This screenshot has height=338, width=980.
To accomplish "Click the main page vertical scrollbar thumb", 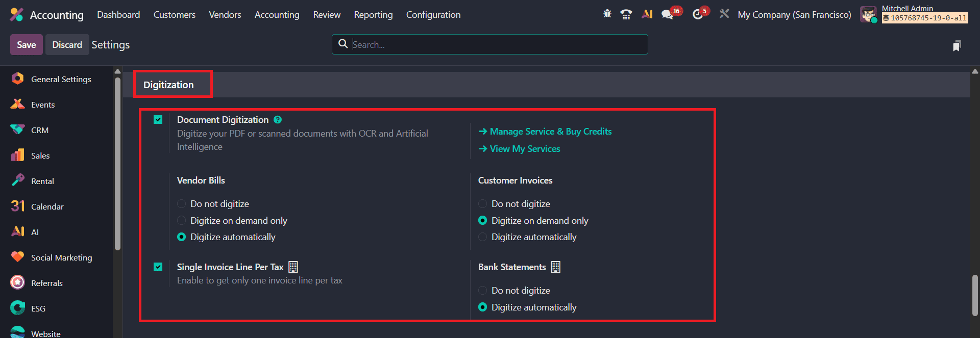I will pyautogui.click(x=975, y=296).
